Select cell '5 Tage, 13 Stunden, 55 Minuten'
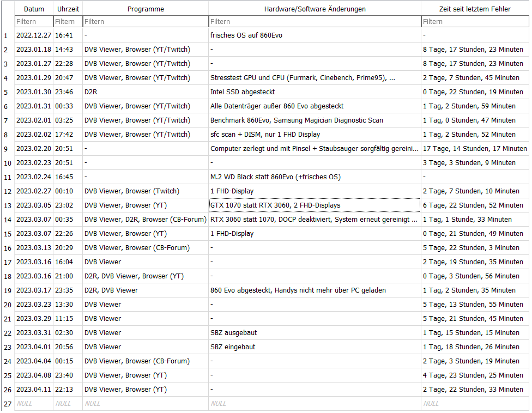The image size is (532, 413). [x=475, y=305]
